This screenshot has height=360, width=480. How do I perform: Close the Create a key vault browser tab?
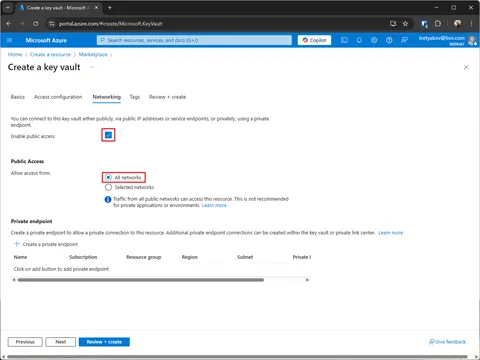96,8
